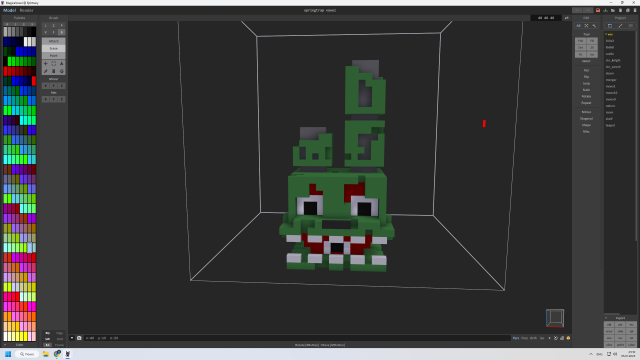Toggle Mirror Z axis

tap(62, 86)
